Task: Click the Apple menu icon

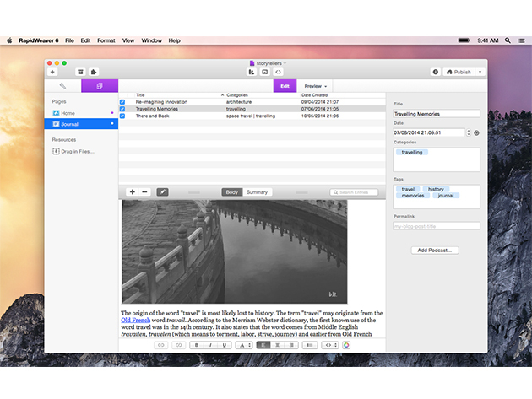Action: [x=9, y=40]
